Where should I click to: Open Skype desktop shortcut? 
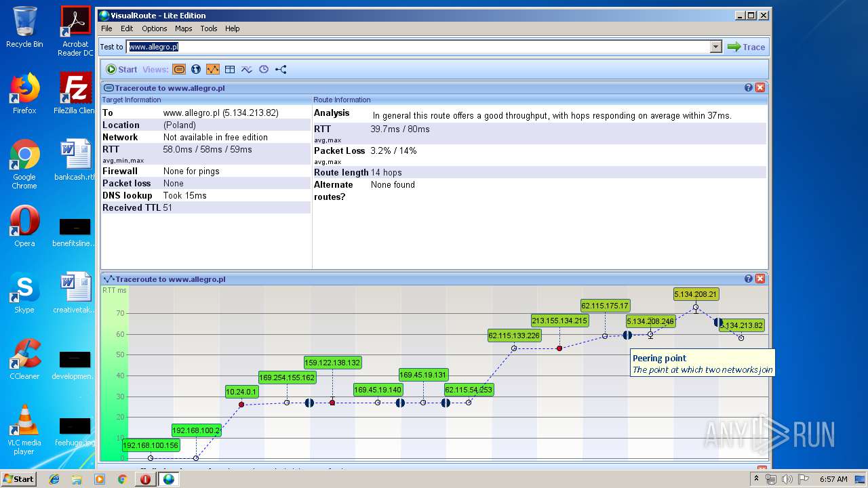(24, 293)
